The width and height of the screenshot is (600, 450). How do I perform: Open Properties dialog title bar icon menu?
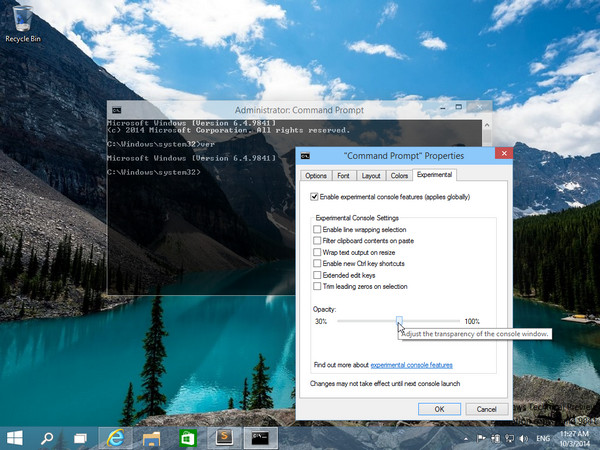coord(306,156)
